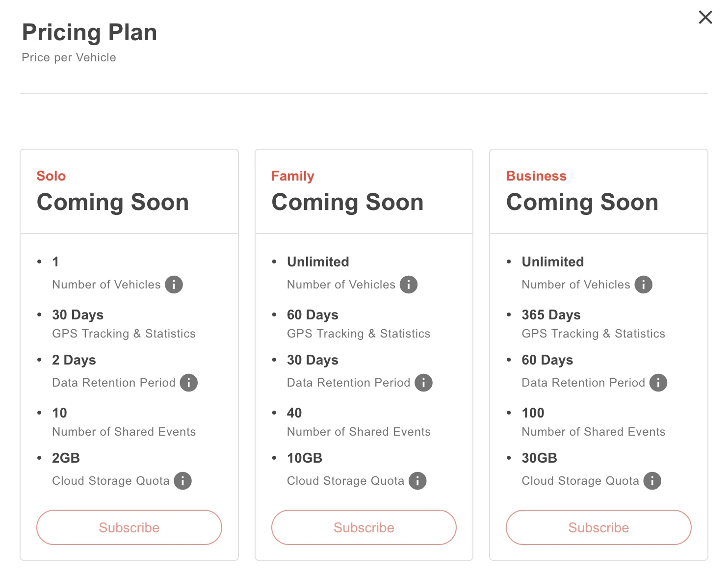Screen dimensions: 728x575
Task: Show info for Business Cloud Storage Quota
Action: [652, 481]
